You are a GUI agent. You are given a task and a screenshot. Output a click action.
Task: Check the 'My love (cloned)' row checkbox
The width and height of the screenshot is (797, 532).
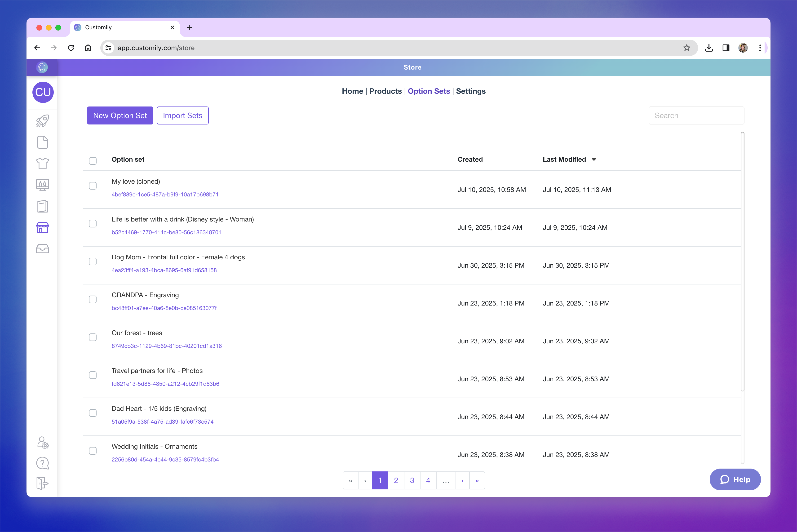pos(93,186)
